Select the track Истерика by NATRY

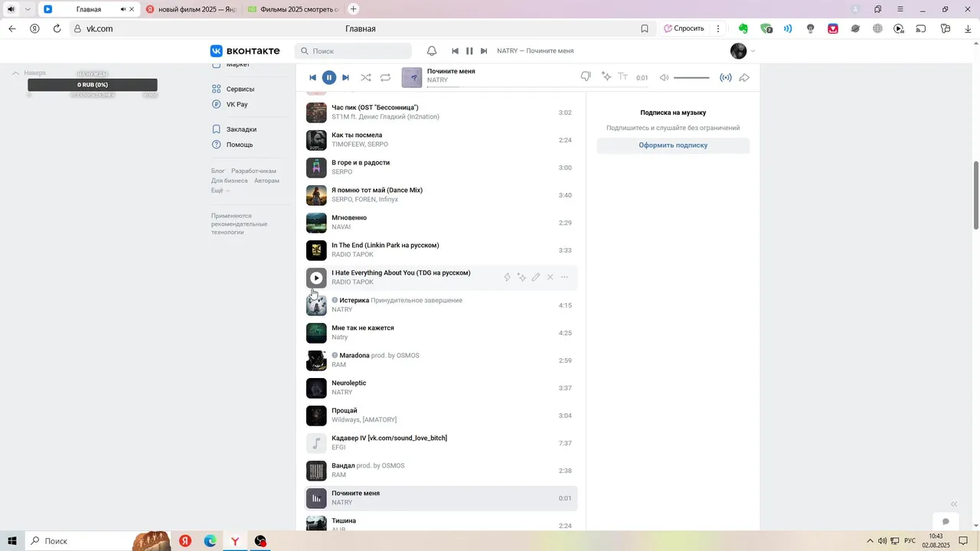click(x=441, y=305)
